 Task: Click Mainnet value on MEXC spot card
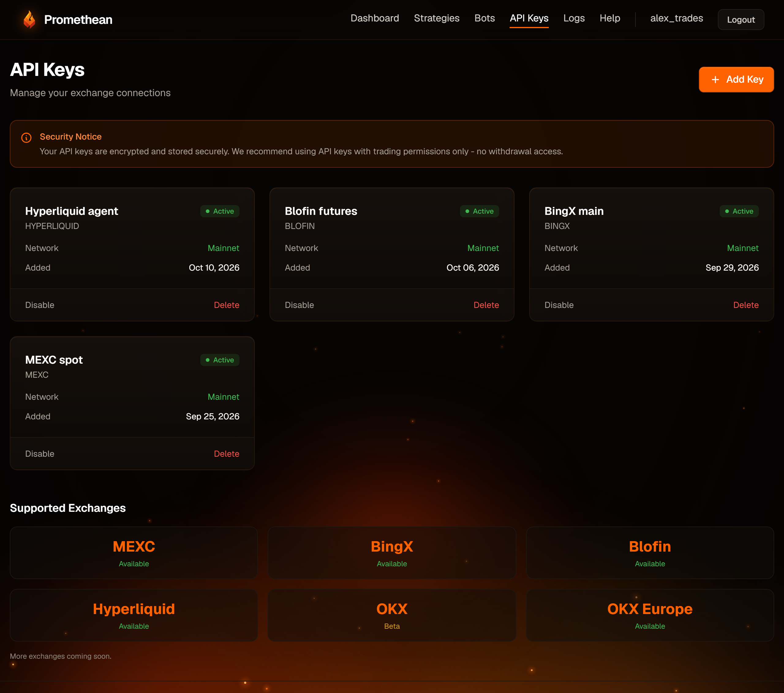click(x=223, y=397)
